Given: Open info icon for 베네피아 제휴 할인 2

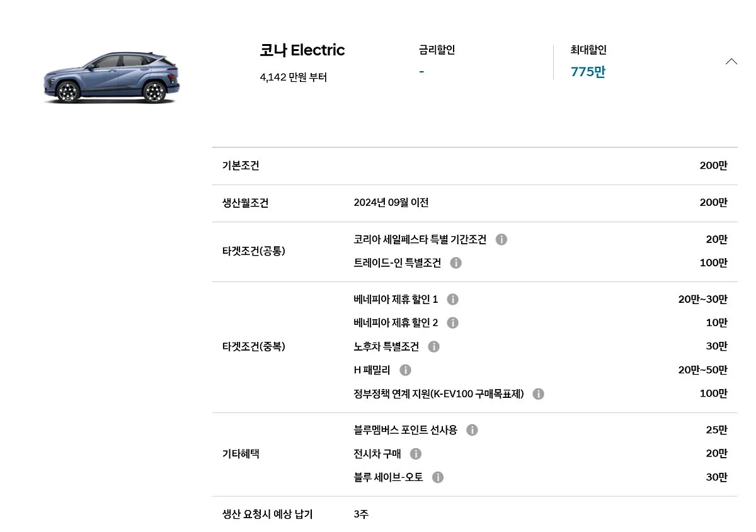Looking at the screenshot, I should click(x=452, y=323).
